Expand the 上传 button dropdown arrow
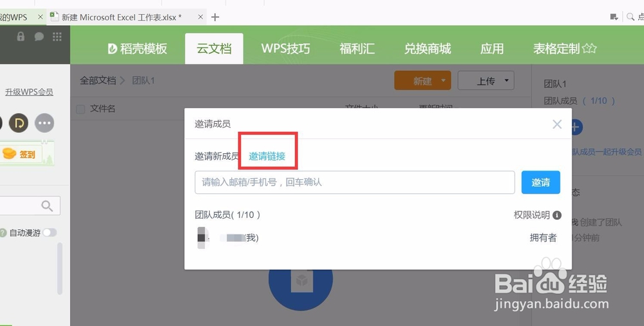This screenshot has width=644, height=326. point(506,81)
